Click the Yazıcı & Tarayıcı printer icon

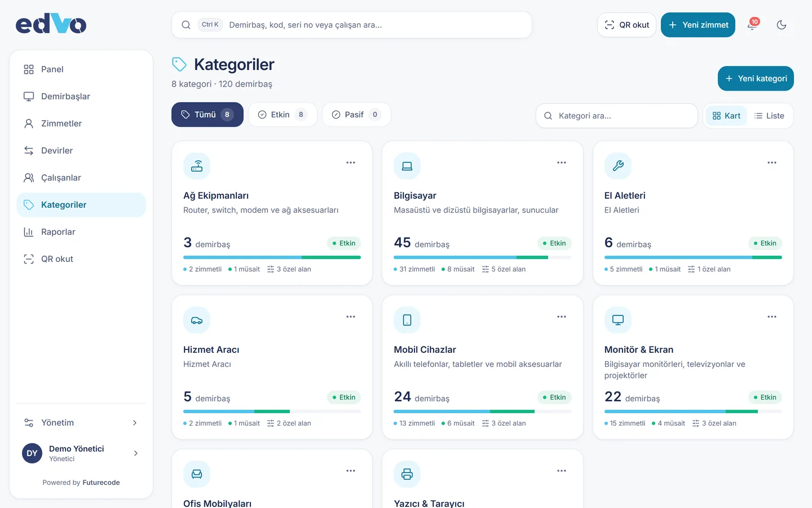(407, 474)
